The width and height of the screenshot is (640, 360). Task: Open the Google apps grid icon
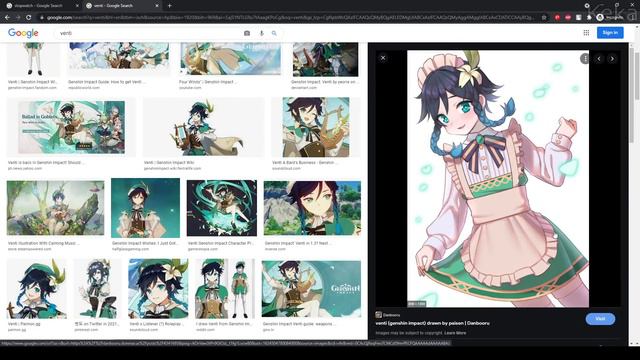click(586, 33)
